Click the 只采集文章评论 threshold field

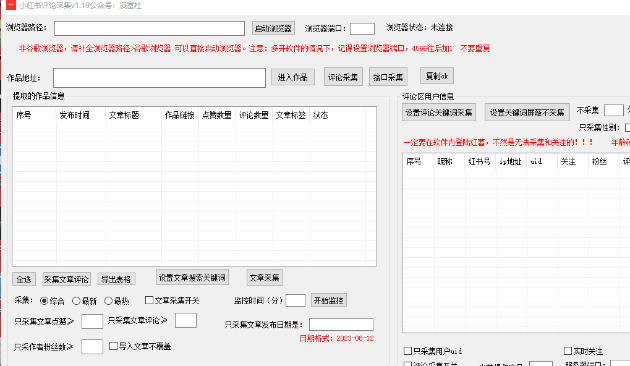pos(186,321)
